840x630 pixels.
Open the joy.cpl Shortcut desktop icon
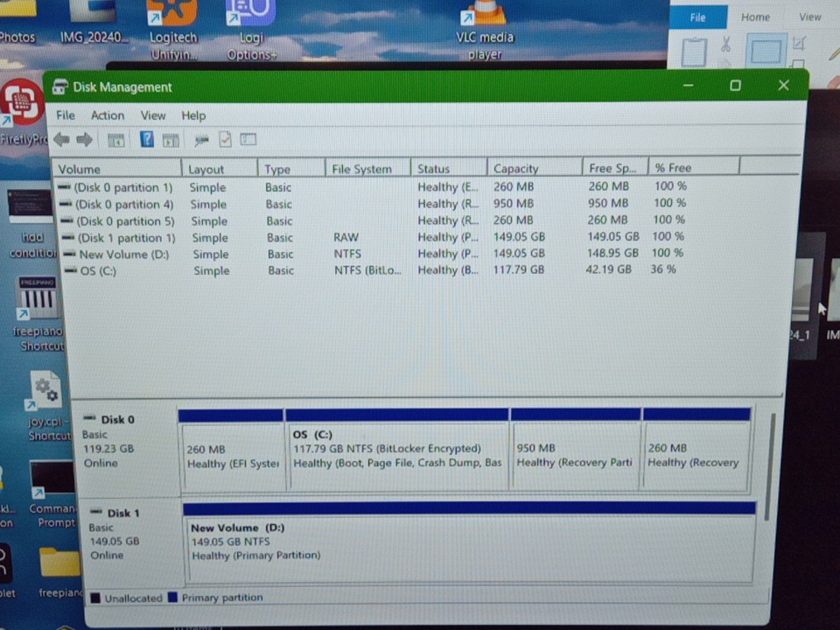coord(47,405)
